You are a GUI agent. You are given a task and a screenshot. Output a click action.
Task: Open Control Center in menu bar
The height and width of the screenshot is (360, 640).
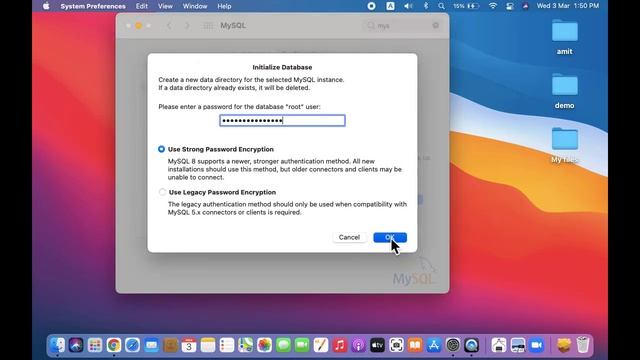pos(510,6)
